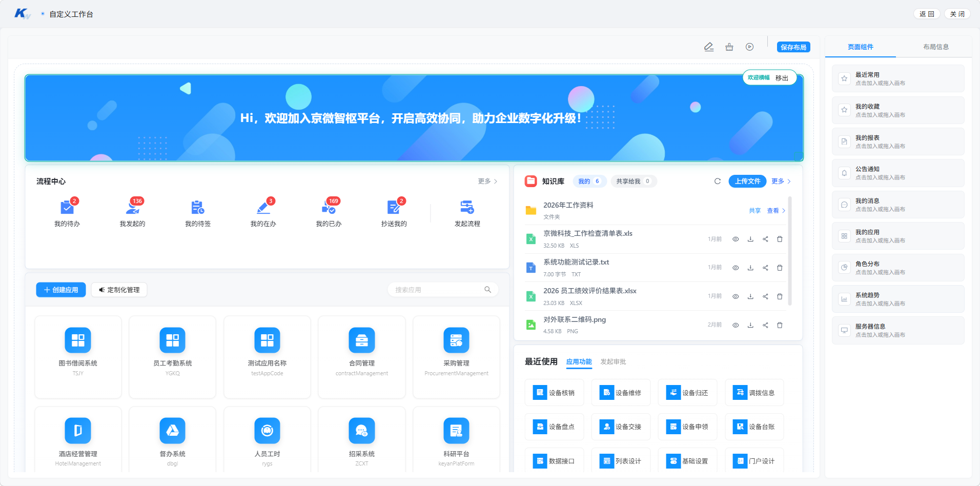
Task: Share 对外联系二维码.png file
Action: click(765, 325)
